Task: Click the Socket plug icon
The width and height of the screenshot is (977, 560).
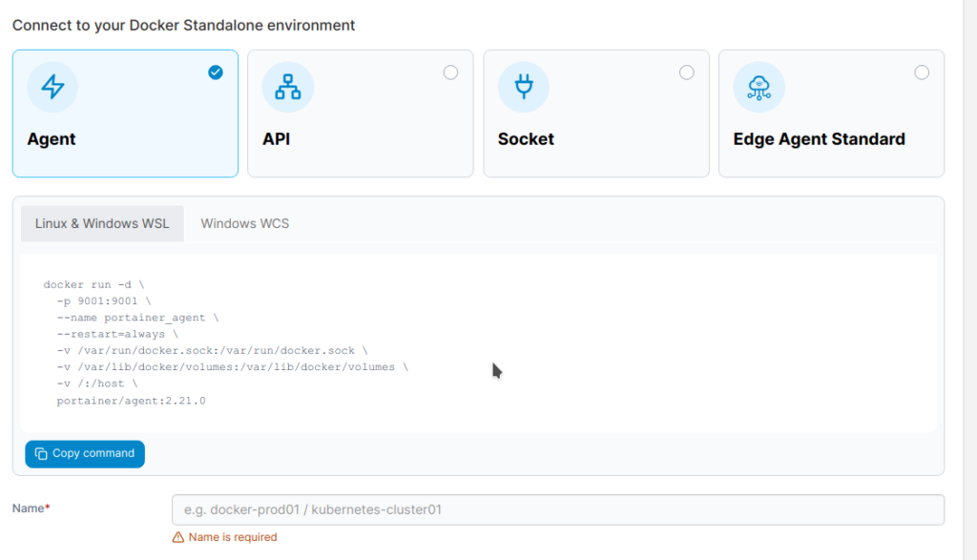Action: 523,87
